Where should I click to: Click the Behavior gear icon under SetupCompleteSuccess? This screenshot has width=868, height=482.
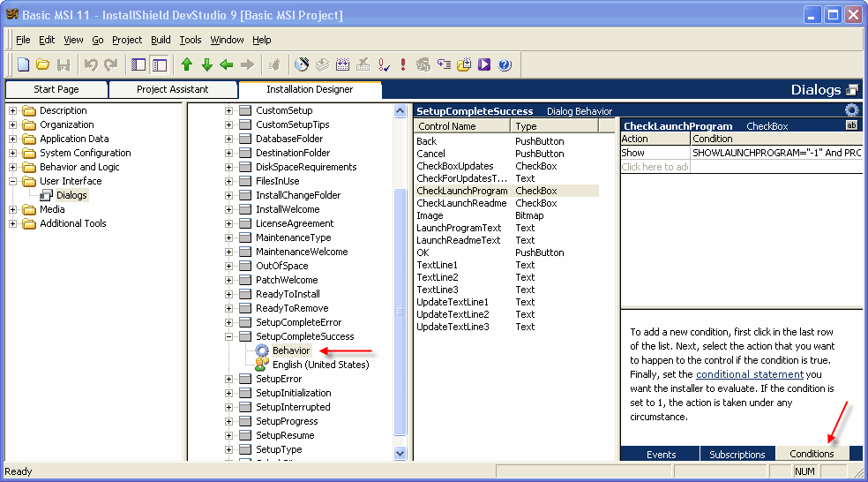pos(262,350)
